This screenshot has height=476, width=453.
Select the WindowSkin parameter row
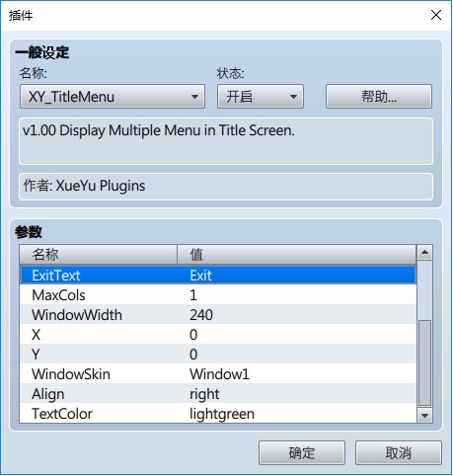coord(218,374)
